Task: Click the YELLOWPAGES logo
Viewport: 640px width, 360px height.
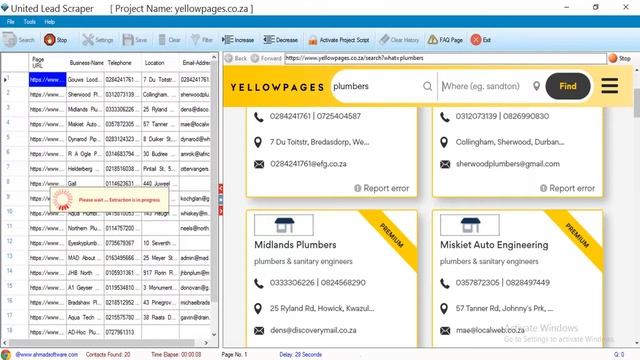Action: (x=277, y=87)
